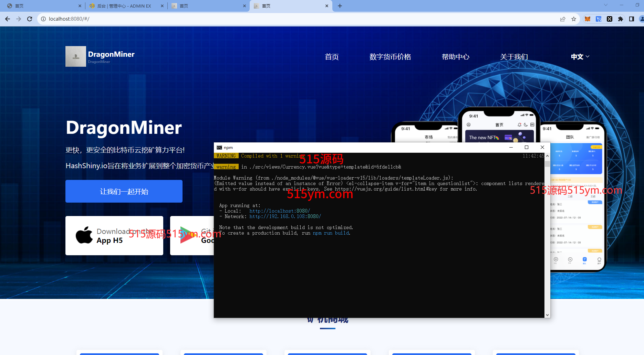
Task: Open the tab search chevron
Action: coord(606,5)
